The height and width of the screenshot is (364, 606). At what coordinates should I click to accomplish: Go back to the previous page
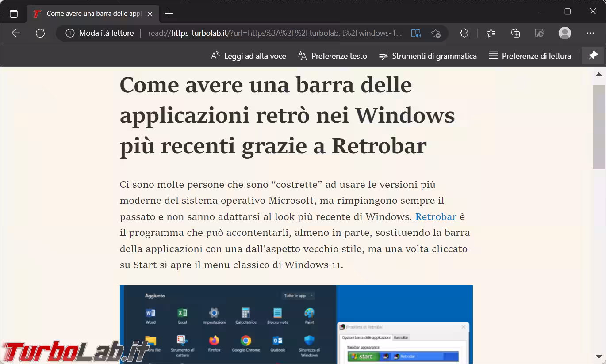[x=16, y=33]
